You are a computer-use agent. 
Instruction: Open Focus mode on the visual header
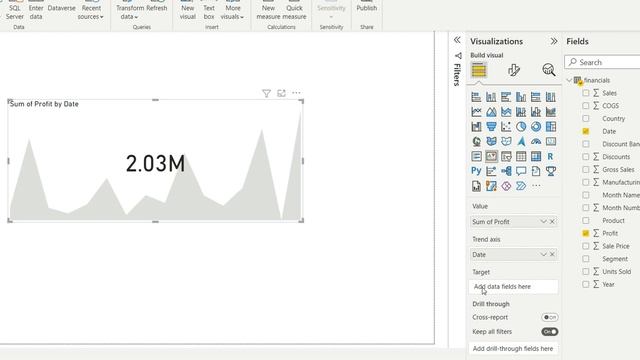(281, 93)
